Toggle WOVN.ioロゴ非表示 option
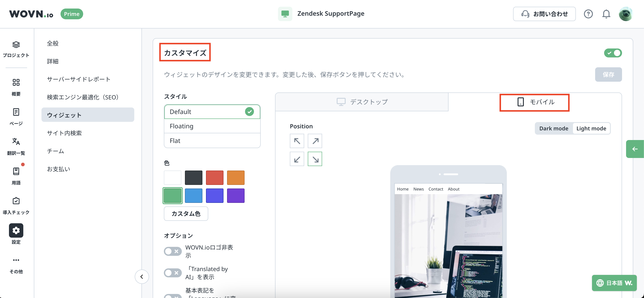The height and width of the screenshot is (298, 644). coord(173,251)
